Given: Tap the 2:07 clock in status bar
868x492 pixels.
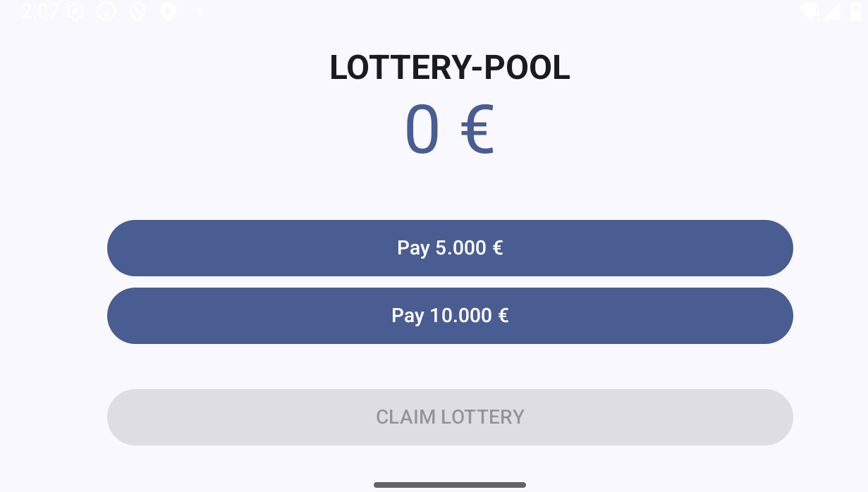Looking at the screenshot, I should pyautogui.click(x=40, y=11).
